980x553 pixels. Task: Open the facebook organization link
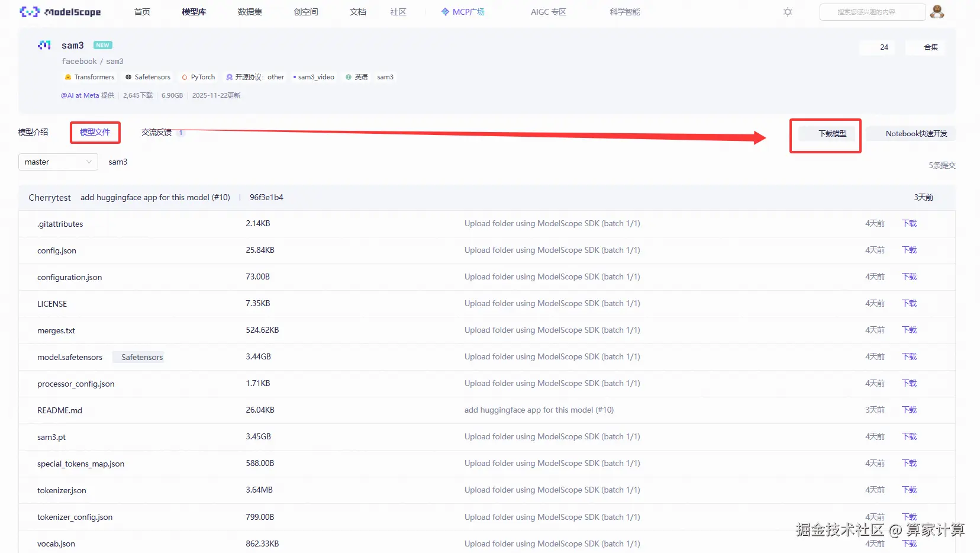[79, 61]
